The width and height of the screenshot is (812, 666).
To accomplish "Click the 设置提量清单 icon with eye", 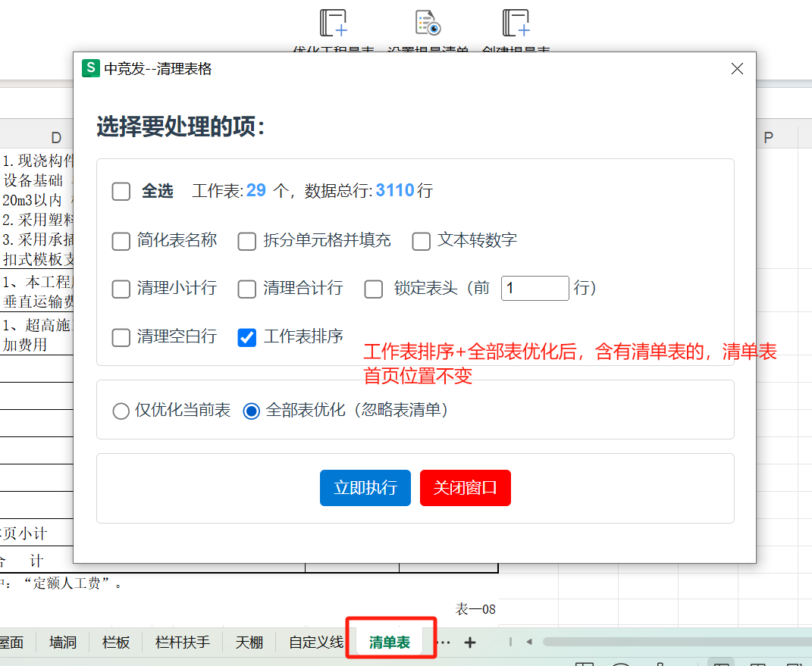I will click(428, 24).
